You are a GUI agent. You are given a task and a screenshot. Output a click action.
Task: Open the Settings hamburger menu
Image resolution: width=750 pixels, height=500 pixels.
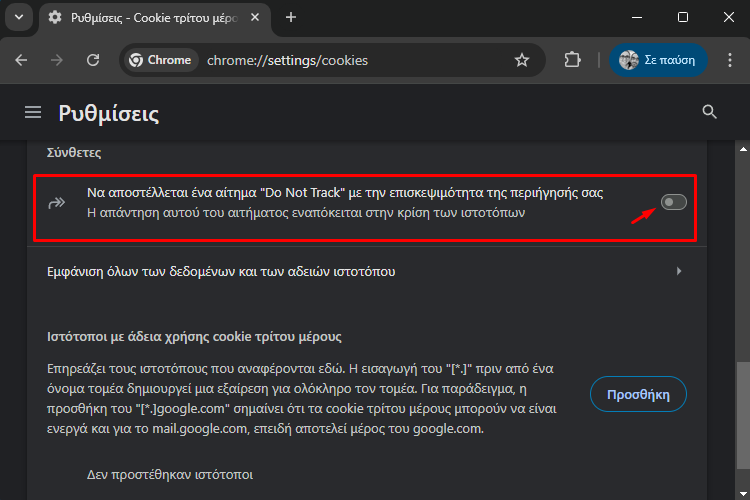point(33,112)
